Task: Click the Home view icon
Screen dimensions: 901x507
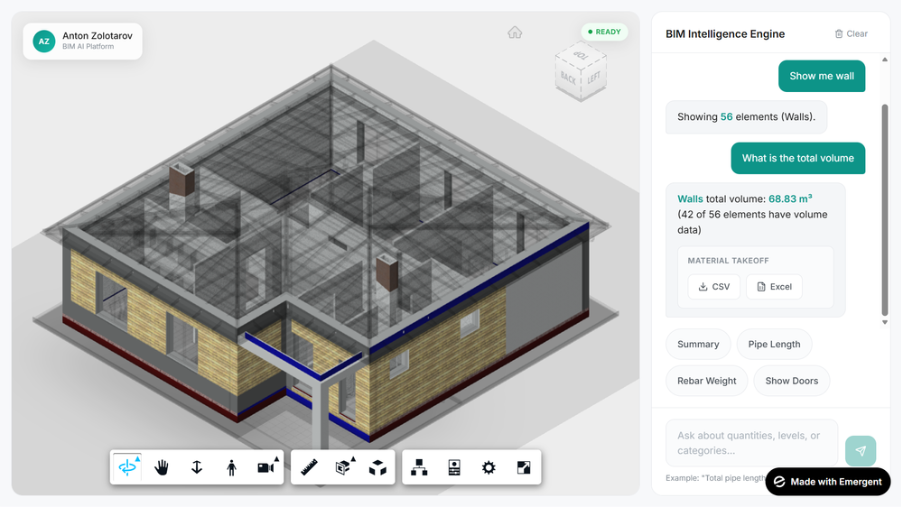Action: click(x=515, y=32)
